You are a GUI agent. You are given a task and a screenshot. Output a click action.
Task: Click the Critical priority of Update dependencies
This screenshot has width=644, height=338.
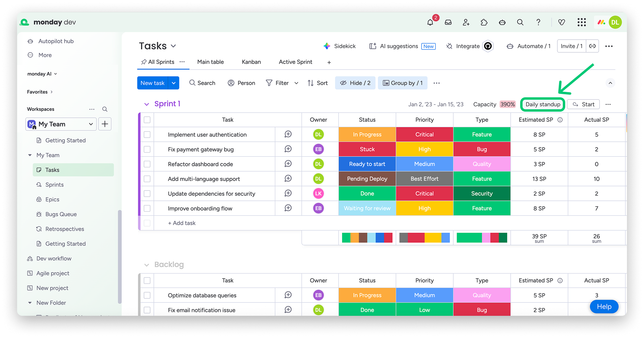coord(424,194)
